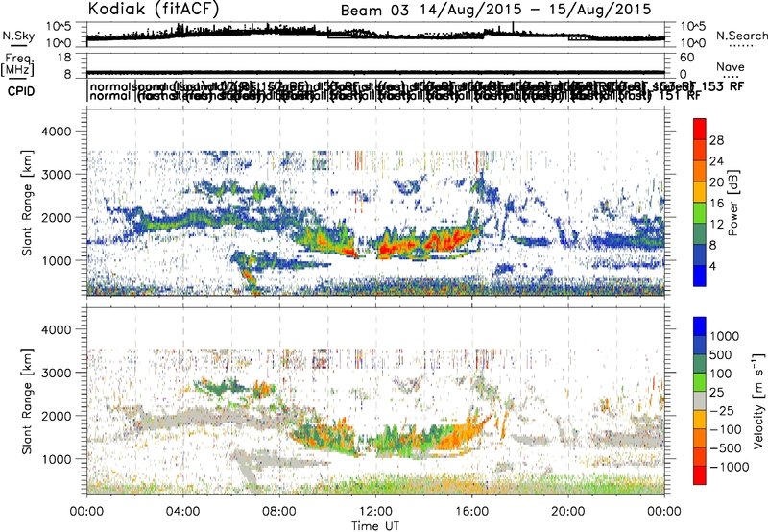Pick the Velocity colorbar segment between -25 and -100
This screenshot has width=768, height=532.
[700, 421]
